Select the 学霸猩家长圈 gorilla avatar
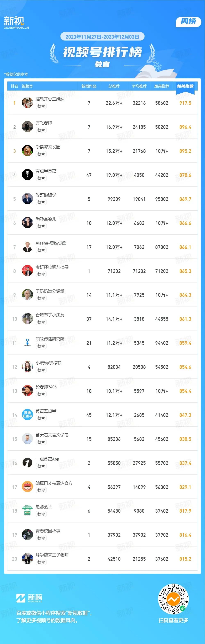Viewport: 205px width, 644px height. tap(27, 151)
